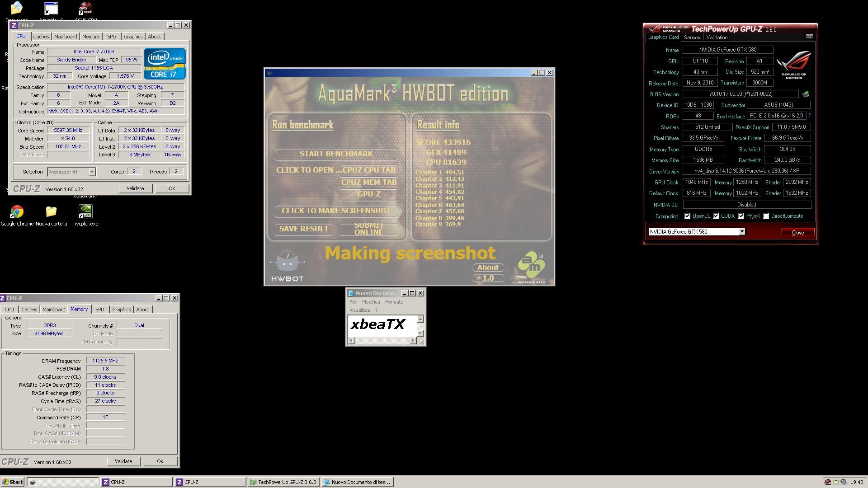Screen dimensions: 868x488
Task: Open second system tray icon
Action: click(835, 482)
